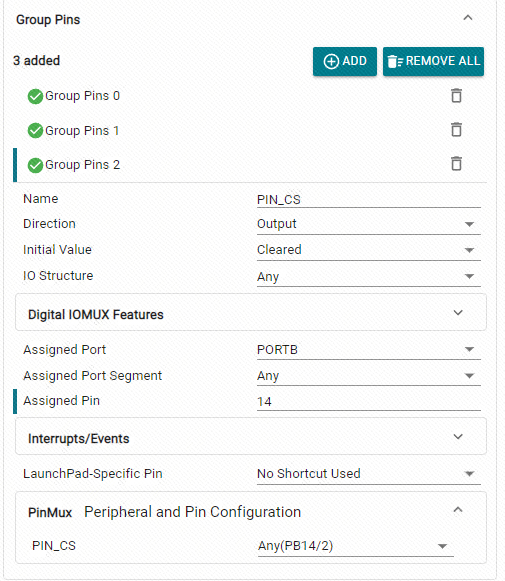Collapse the PinMux configuration section
Viewport: 505px width, 581px height.
point(458,510)
